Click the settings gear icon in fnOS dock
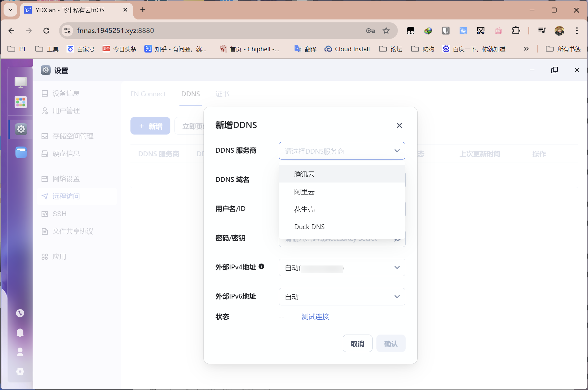Screen dimensions: 588x390 (x=21, y=129)
